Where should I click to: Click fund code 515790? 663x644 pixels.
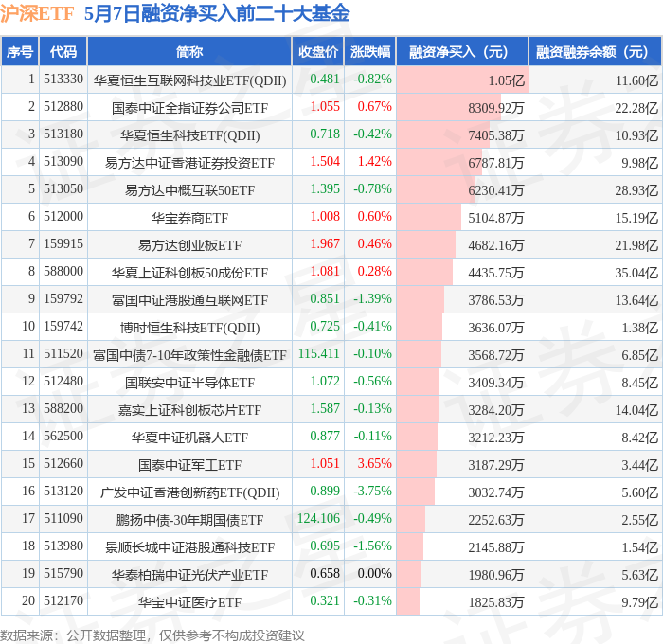pyautogui.click(x=63, y=574)
